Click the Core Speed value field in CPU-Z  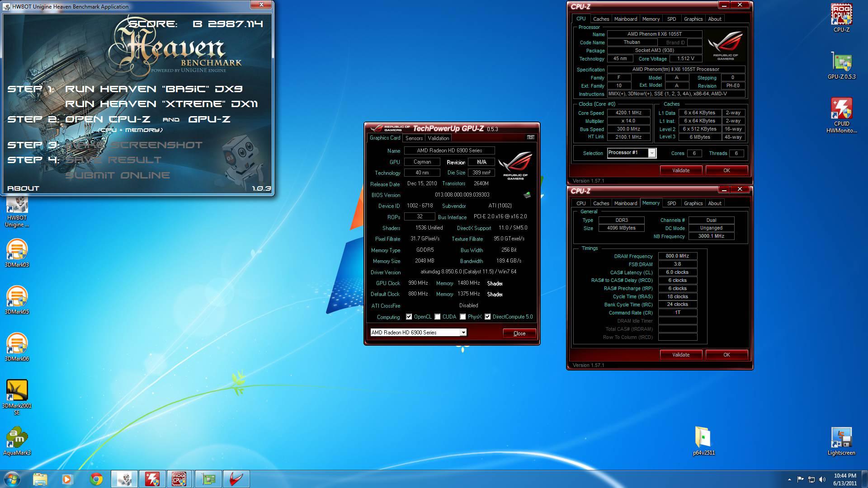(629, 113)
